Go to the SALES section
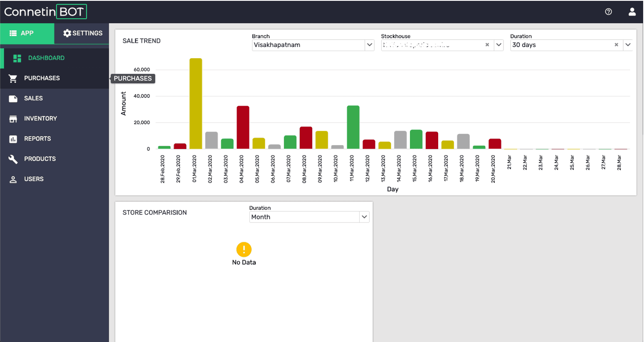644x342 pixels. click(54, 99)
